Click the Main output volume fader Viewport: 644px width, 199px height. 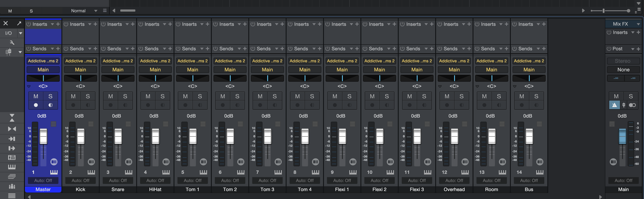622,136
